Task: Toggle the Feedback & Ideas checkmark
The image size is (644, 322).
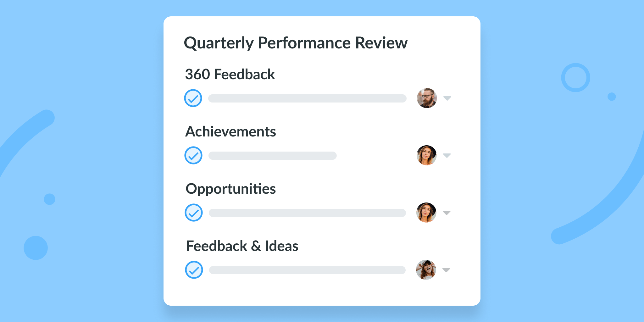Action: coord(194,270)
